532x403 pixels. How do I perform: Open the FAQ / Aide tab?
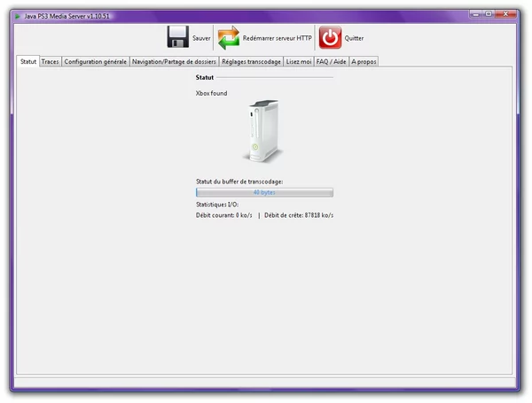331,62
